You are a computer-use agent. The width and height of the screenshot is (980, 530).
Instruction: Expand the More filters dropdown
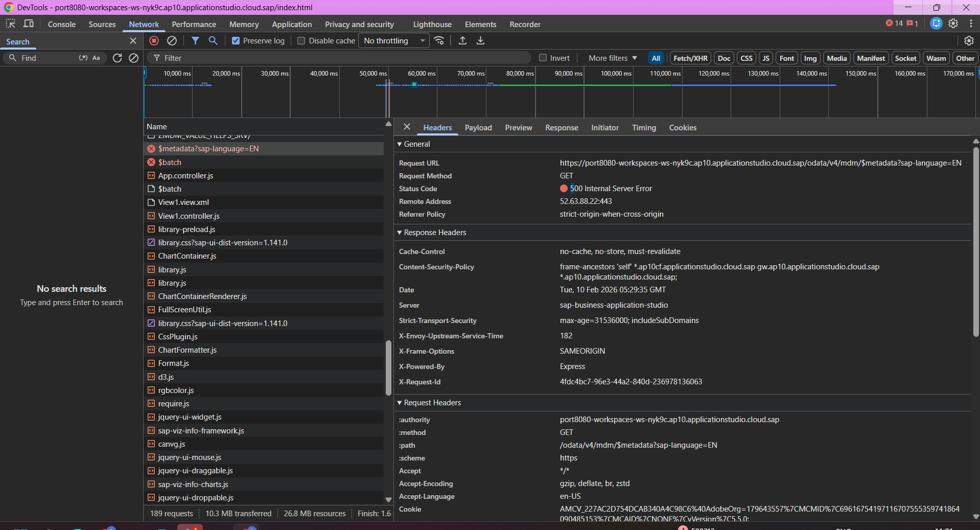click(x=613, y=58)
